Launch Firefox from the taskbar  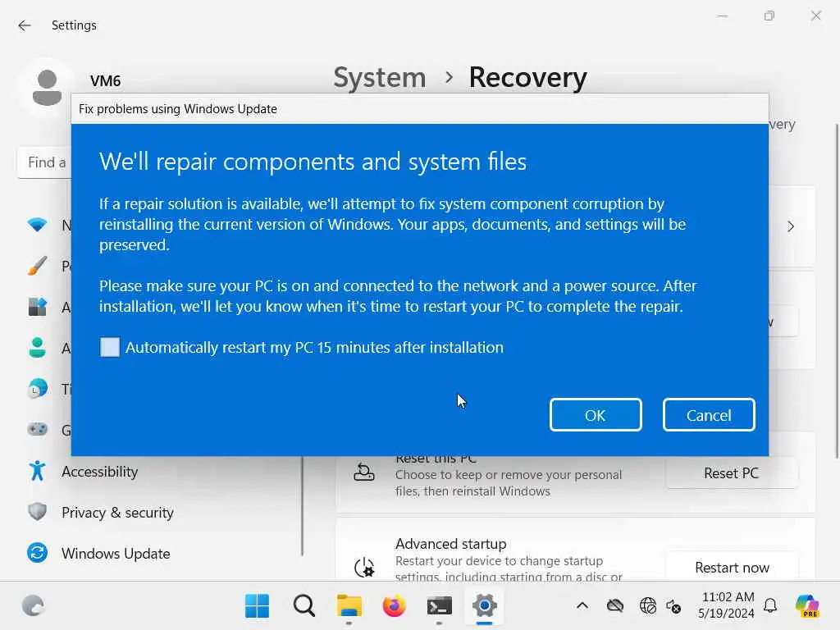[x=395, y=606]
